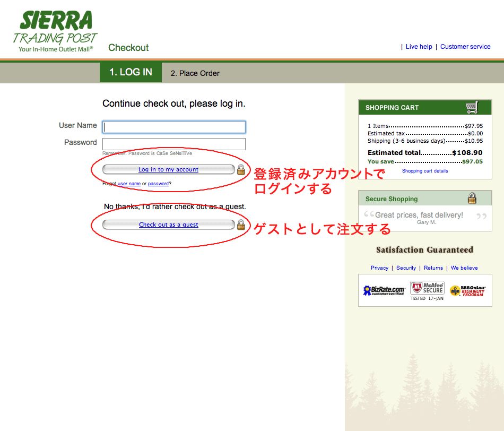
Task: Click the shopping cart icon
Action: [x=472, y=107]
